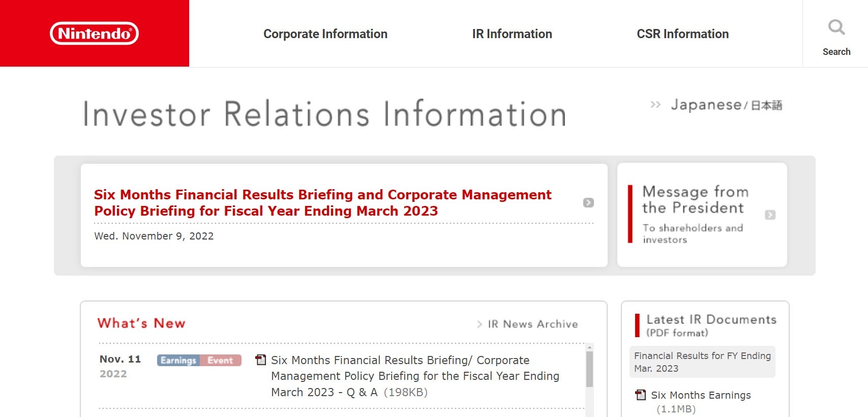Open IR Information menu
868x417 pixels.
pyautogui.click(x=512, y=34)
